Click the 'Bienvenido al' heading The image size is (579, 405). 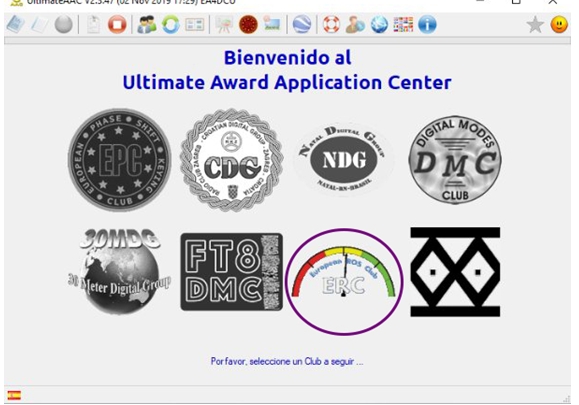[x=287, y=58]
